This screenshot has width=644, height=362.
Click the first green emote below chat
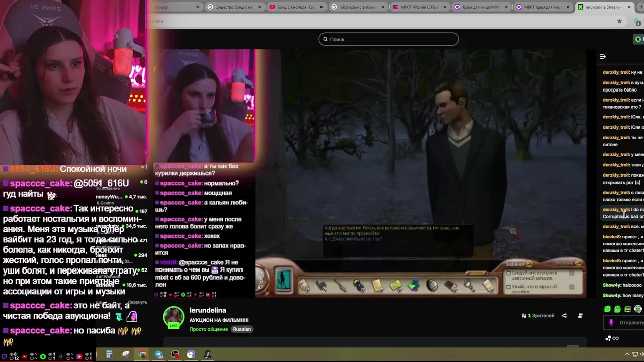tap(607, 309)
